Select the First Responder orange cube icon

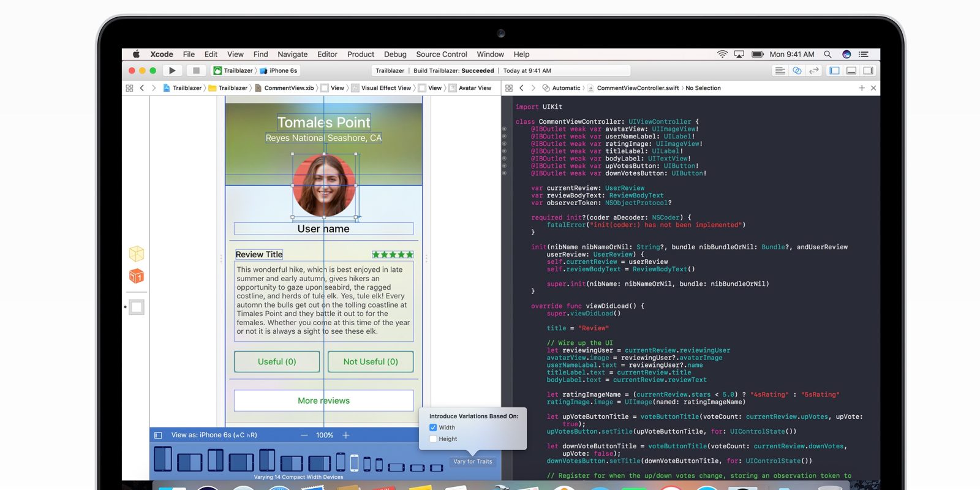click(137, 276)
